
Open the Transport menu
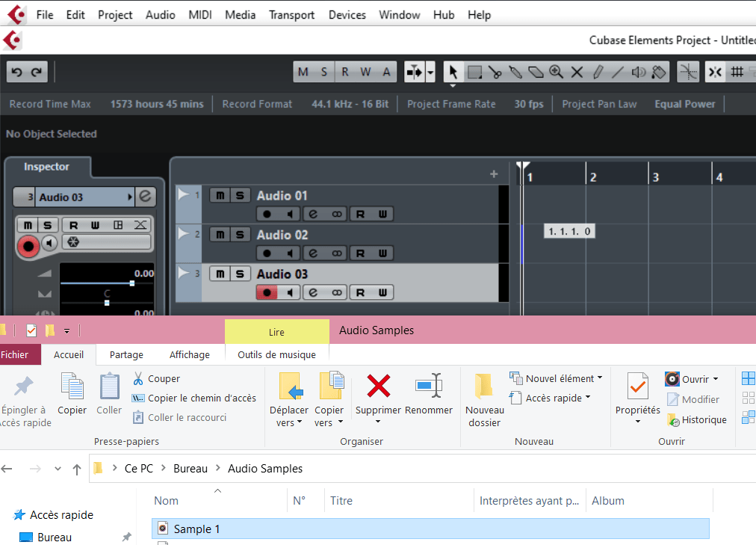point(291,14)
